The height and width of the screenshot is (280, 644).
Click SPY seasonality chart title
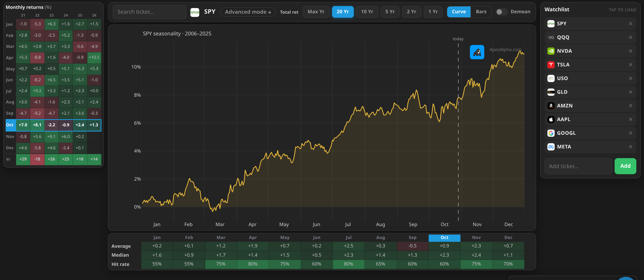point(177,34)
